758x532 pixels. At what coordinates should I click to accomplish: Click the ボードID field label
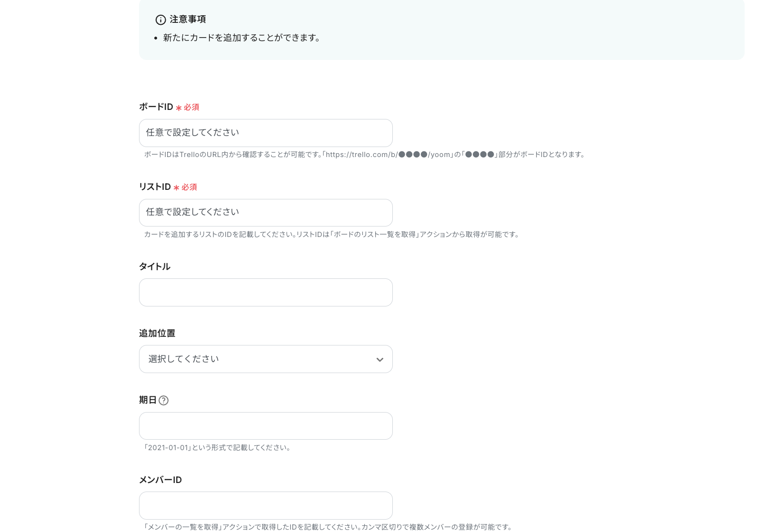coord(156,107)
